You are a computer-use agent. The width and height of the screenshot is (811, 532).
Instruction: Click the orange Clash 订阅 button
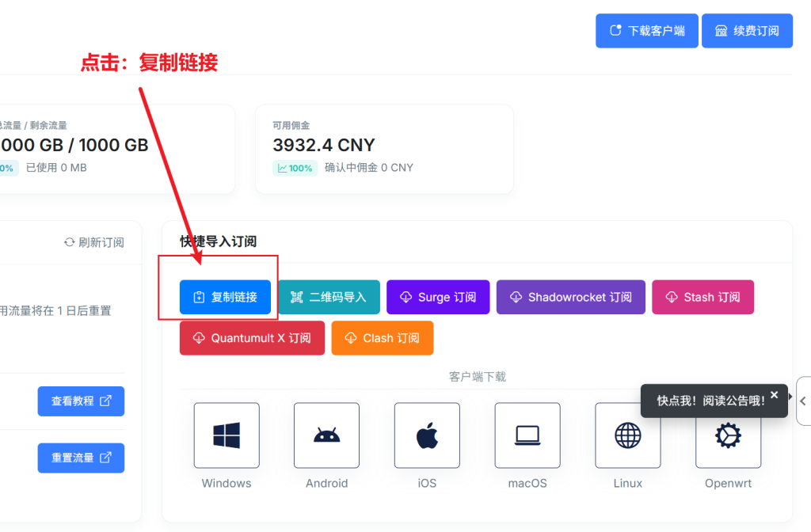coord(382,338)
